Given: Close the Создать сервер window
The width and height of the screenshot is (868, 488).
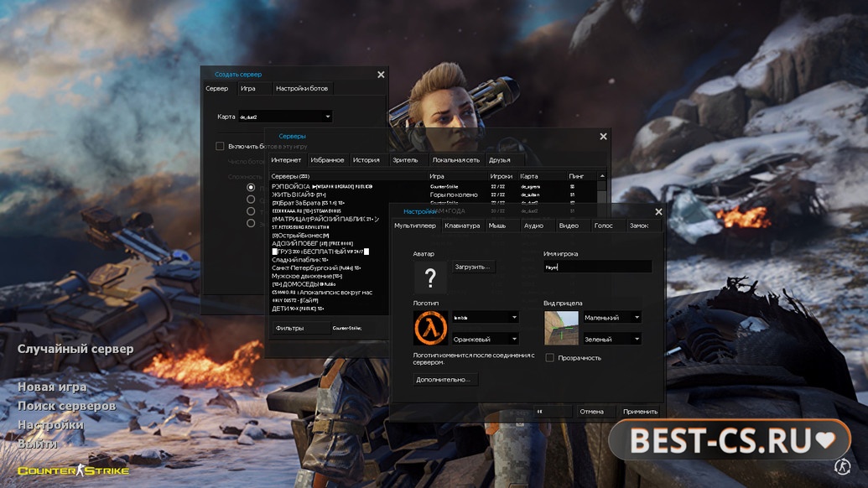Looking at the screenshot, I should tap(381, 74).
